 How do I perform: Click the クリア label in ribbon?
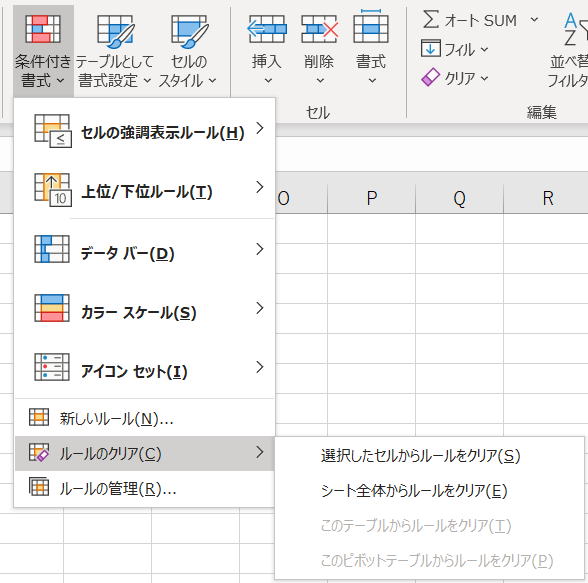(459, 78)
